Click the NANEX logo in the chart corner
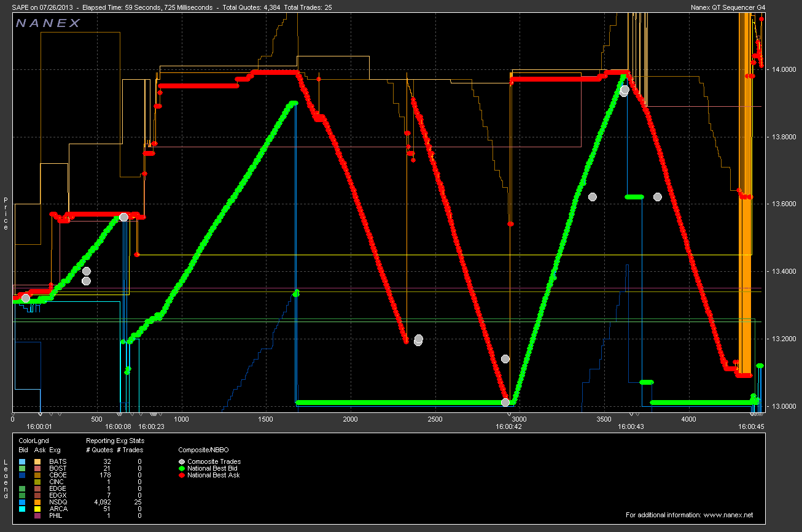The image size is (802, 532). coord(48,23)
